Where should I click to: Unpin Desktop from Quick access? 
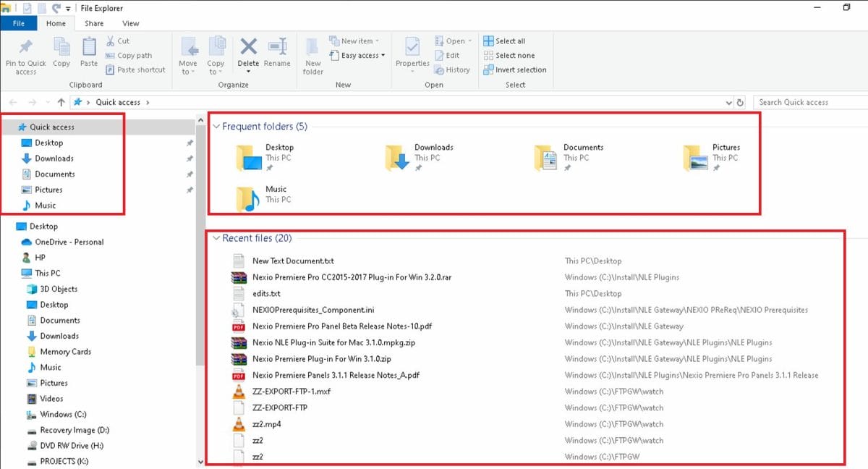[190, 143]
